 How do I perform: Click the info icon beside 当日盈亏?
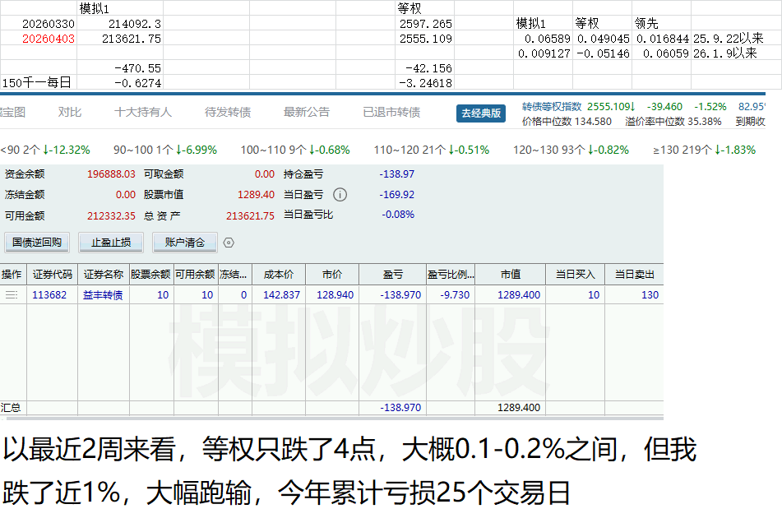pyautogui.click(x=340, y=195)
